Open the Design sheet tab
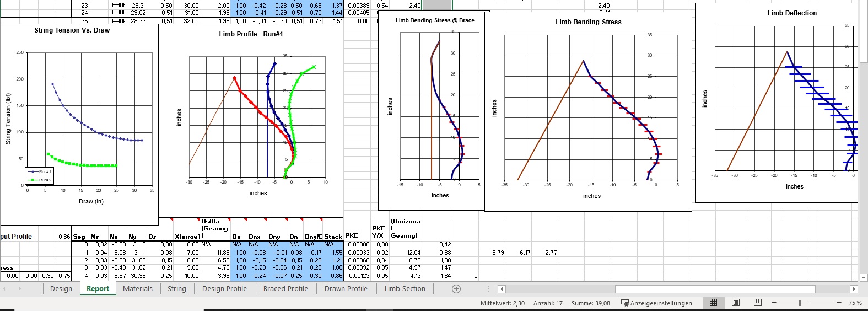The height and width of the screenshot is (311, 868). (61, 289)
